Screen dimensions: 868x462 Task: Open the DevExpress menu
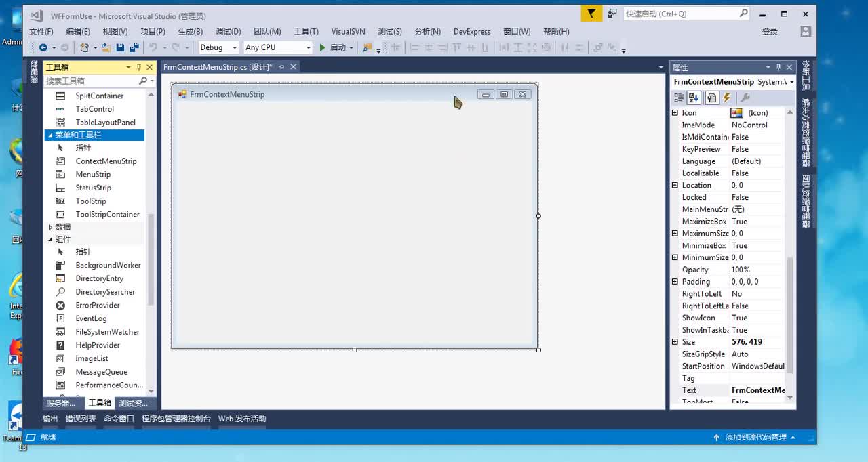coord(472,32)
